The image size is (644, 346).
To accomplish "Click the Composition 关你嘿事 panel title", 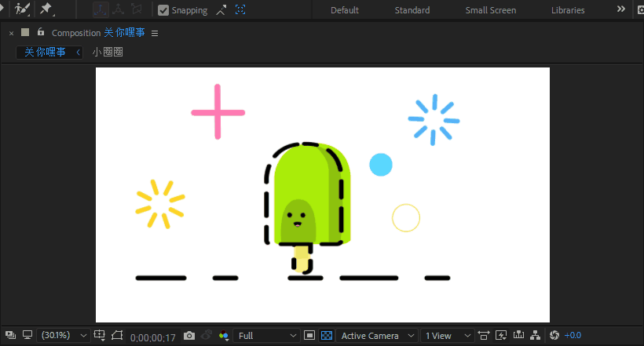I will 98,33.
